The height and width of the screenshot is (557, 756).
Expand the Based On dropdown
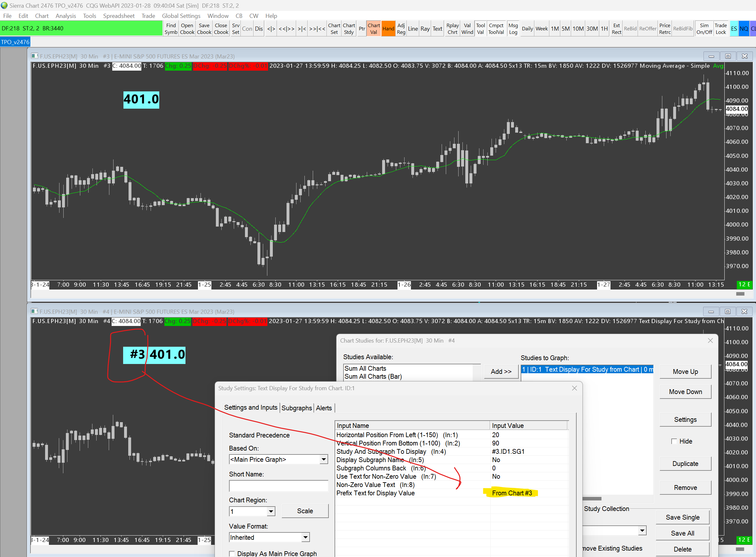point(324,459)
